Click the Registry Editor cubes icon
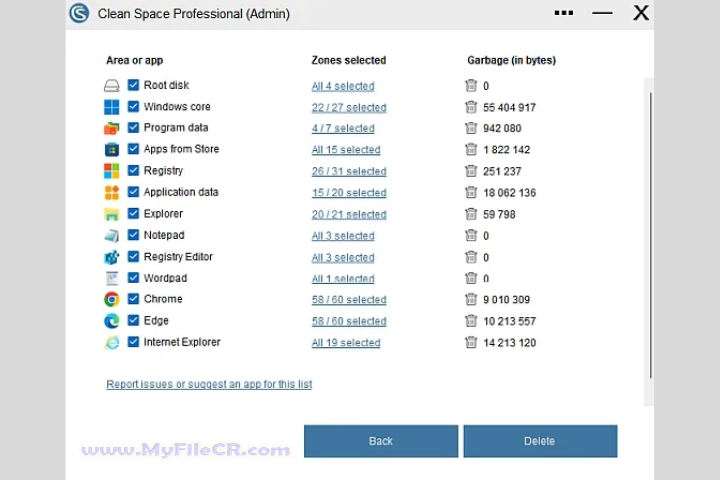 tap(112, 257)
